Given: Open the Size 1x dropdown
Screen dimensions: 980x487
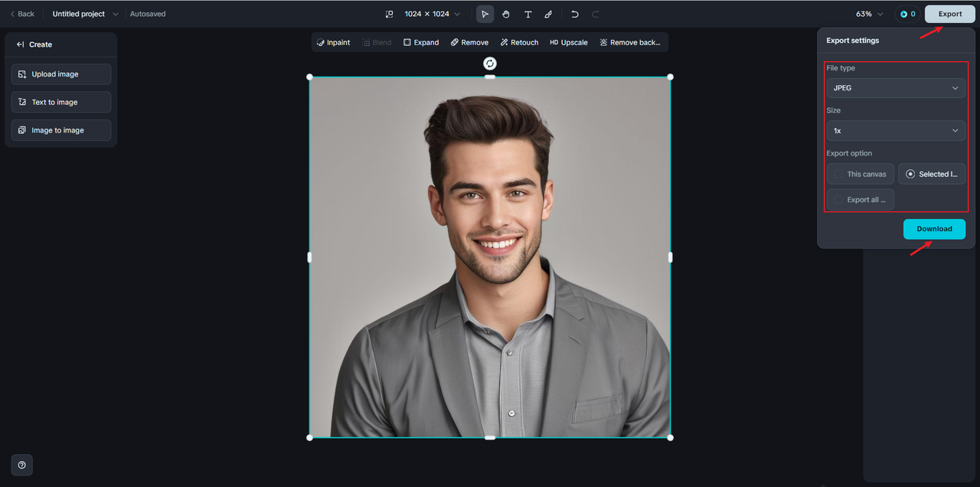Looking at the screenshot, I should point(896,131).
